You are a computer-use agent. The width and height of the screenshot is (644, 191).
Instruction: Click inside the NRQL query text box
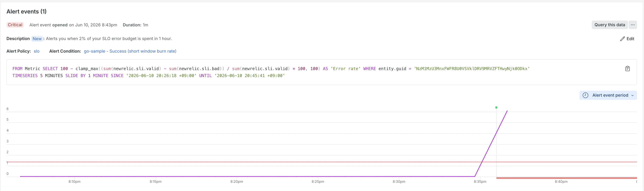point(321,72)
